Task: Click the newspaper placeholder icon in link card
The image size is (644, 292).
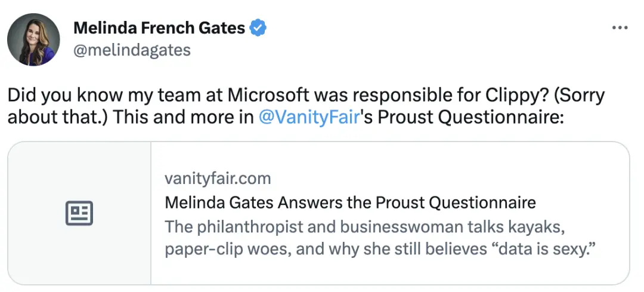Action: pyautogui.click(x=79, y=213)
